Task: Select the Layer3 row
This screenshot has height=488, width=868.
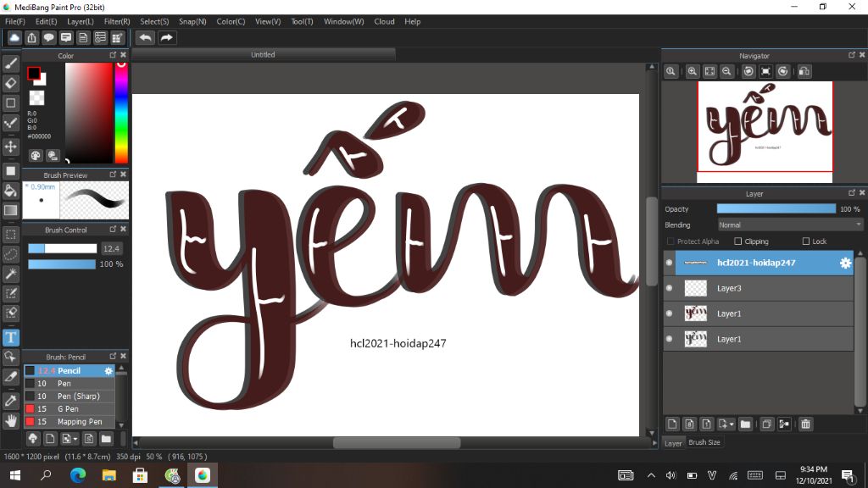Action: click(x=759, y=288)
